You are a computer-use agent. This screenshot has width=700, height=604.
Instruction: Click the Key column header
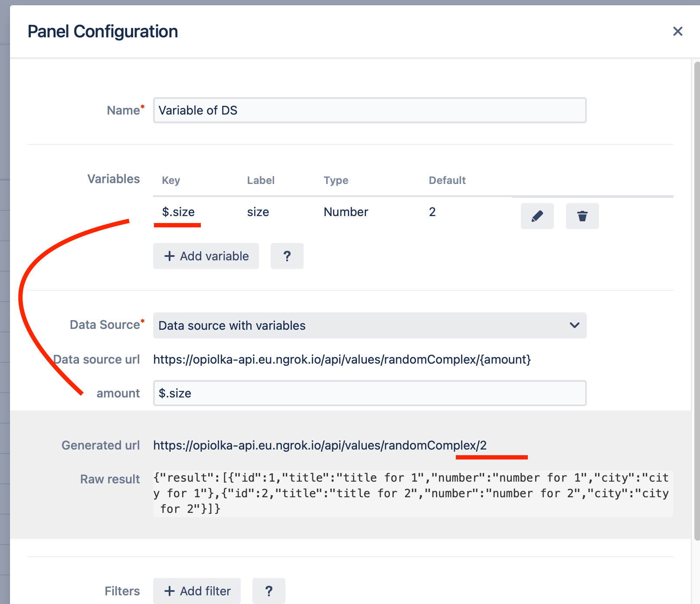(171, 181)
